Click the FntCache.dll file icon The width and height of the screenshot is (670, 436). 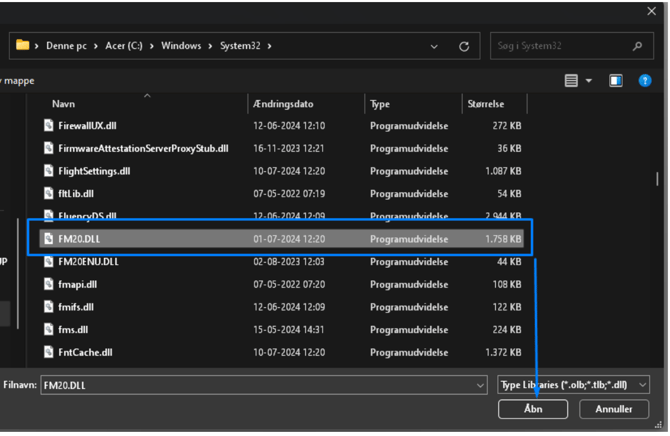49,352
